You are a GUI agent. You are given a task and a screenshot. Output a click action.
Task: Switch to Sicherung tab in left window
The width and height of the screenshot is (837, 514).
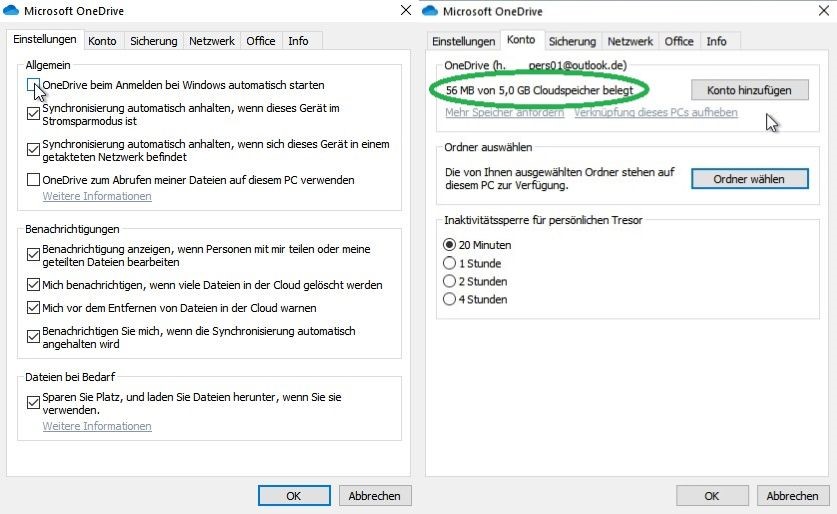[154, 41]
